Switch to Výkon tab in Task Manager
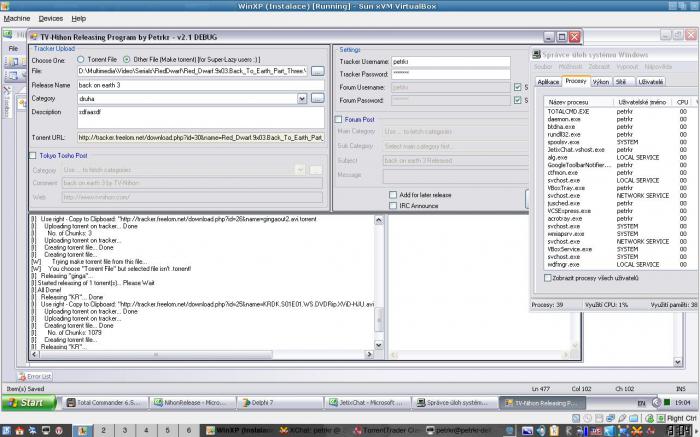The height and width of the screenshot is (437, 700). tap(601, 82)
